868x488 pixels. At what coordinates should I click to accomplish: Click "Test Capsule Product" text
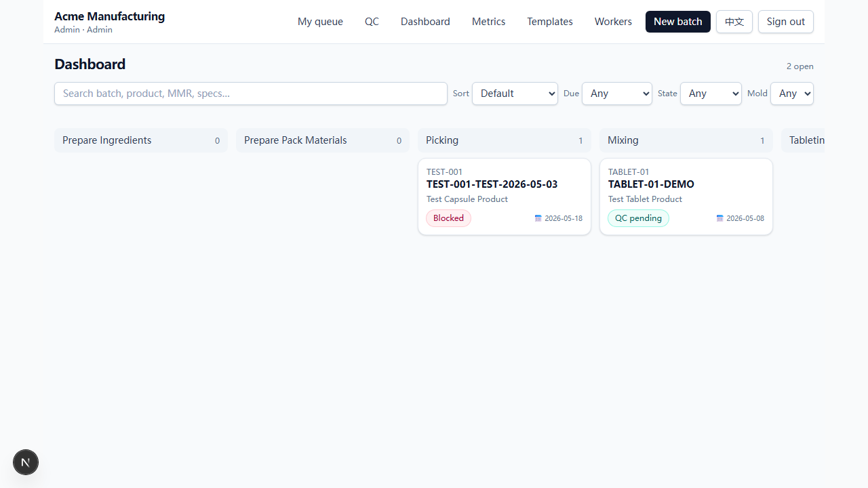click(467, 199)
